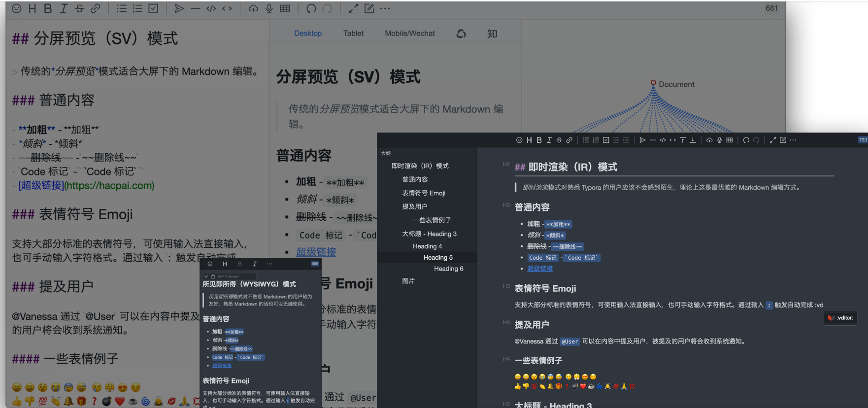Switch preview to Tablet tab
Image resolution: width=868 pixels, height=408 pixels.
pyautogui.click(x=353, y=33)
